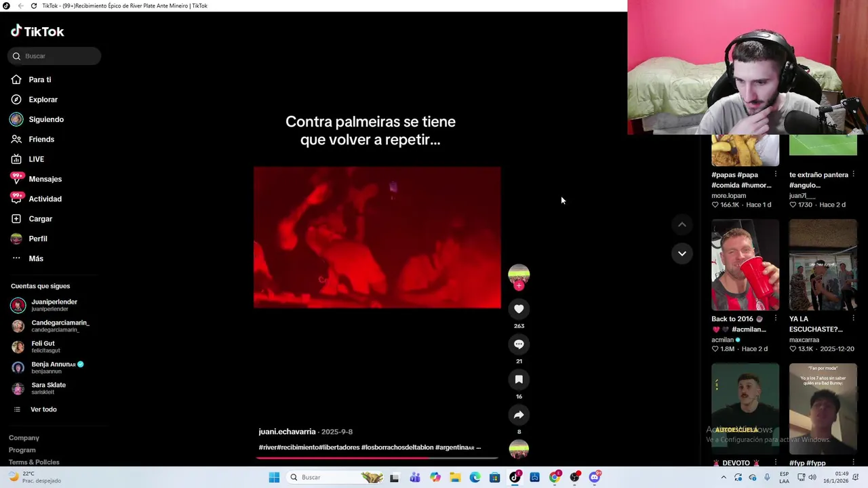
Task: Open the weather widget 22°C
Action: [x=34, y=477]
